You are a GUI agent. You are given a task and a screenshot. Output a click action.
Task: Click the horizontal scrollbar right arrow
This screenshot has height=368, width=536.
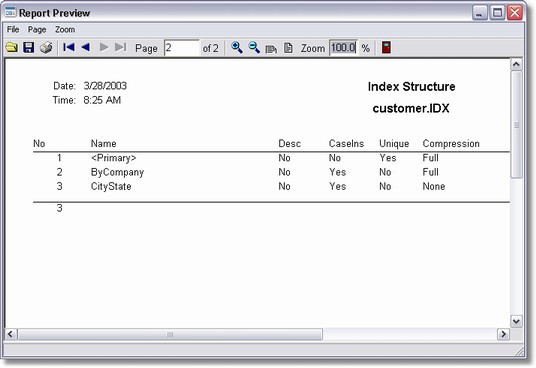click(503, 334)
